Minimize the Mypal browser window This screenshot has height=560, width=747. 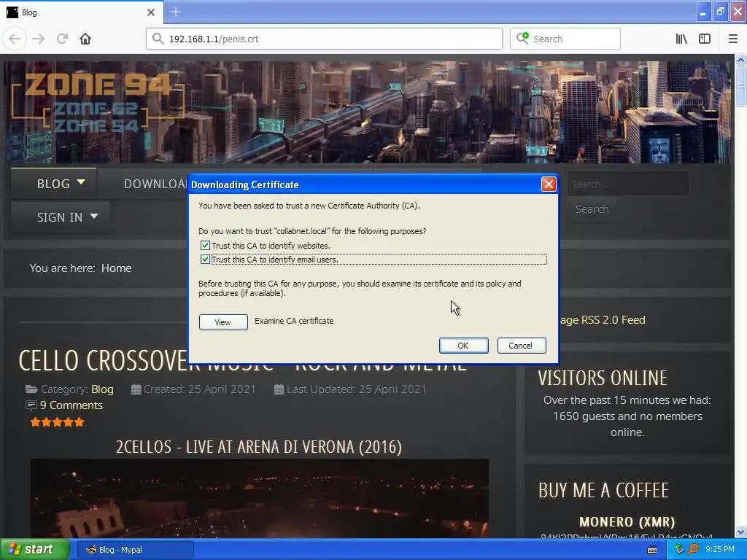click(703, 12)
